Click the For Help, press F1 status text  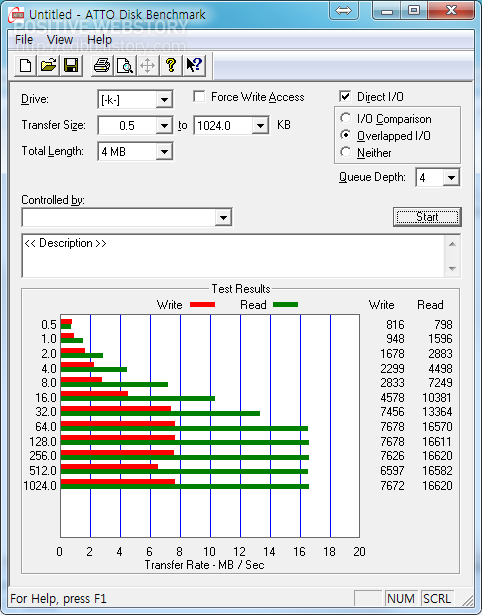point(58,599)
